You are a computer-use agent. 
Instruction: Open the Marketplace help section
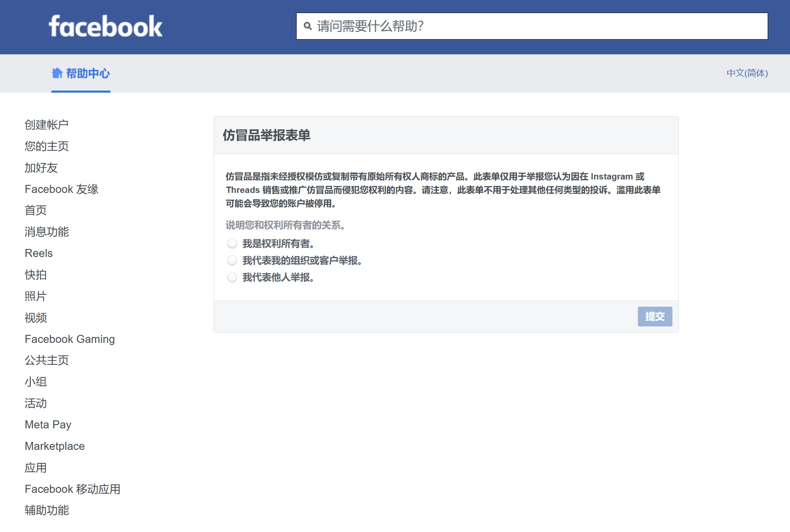[x=55, y=446]
